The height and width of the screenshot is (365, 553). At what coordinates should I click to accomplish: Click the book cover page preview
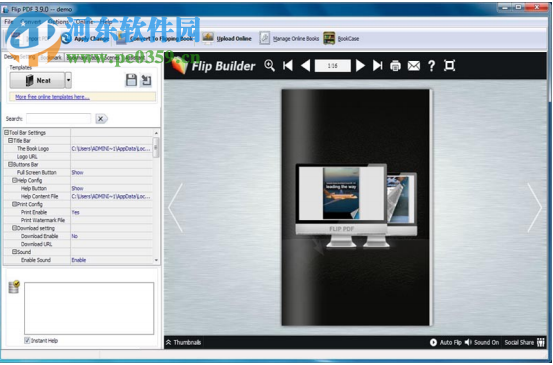click(x=357, y=207)
